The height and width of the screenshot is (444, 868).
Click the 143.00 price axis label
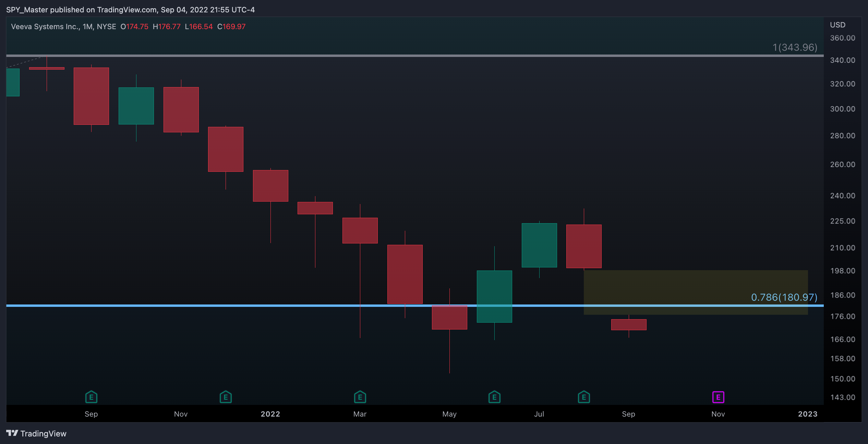click(x=842, y=397)
